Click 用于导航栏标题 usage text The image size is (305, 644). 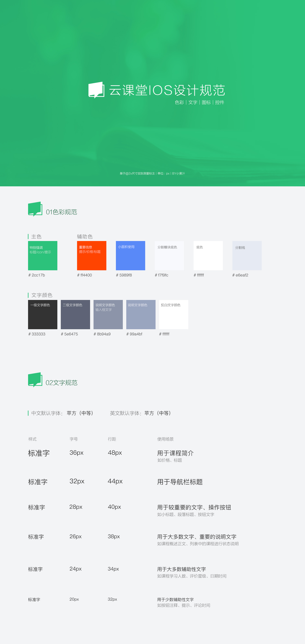tap(180, 482)
